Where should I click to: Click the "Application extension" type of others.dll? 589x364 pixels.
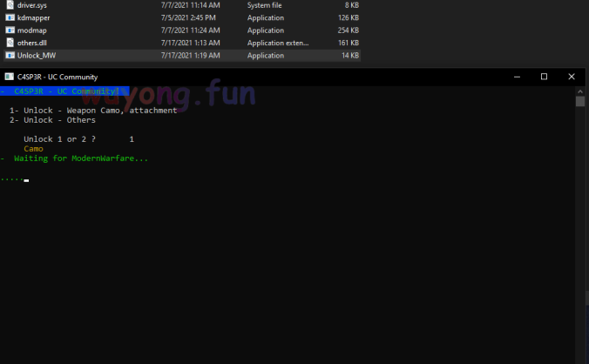(277, 42)
